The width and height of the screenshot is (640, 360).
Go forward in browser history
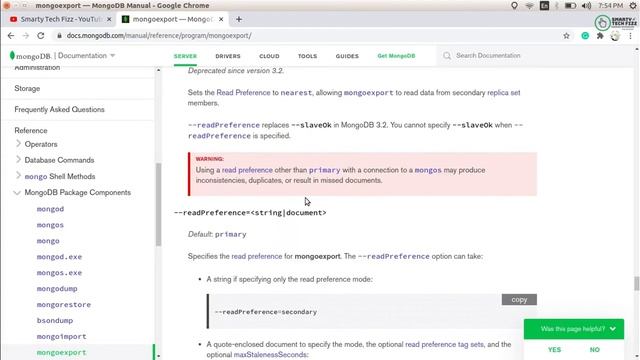click(x=26, y=36)
